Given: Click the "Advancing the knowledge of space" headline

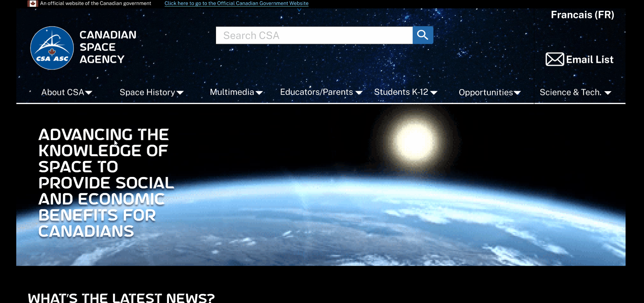Looking at the screenshot, I should [x=106, y=183].
